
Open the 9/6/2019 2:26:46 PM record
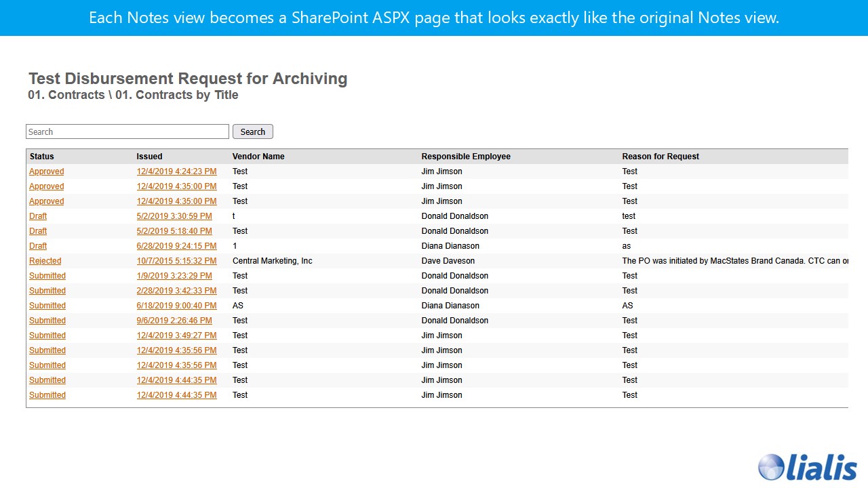[x=174, y=321]
